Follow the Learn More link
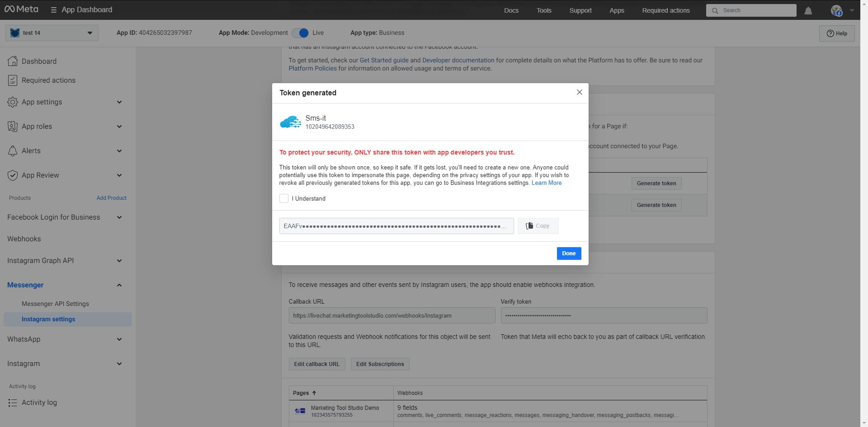Screen dimensions: 868x427 tap(546, 183)
